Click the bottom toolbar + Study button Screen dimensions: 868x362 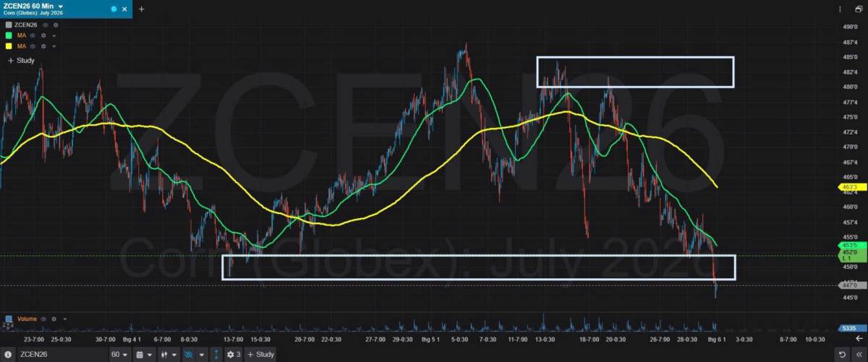[x=261, y=355]
